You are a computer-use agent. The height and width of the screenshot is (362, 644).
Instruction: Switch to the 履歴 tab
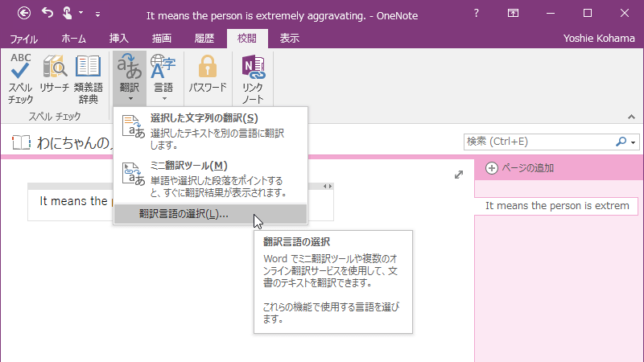click(x=204, y=39)
